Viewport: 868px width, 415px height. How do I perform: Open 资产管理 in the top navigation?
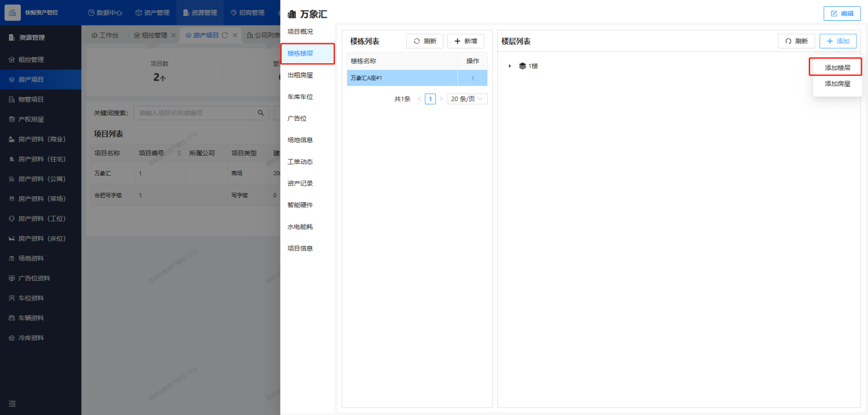pos(152,13)
